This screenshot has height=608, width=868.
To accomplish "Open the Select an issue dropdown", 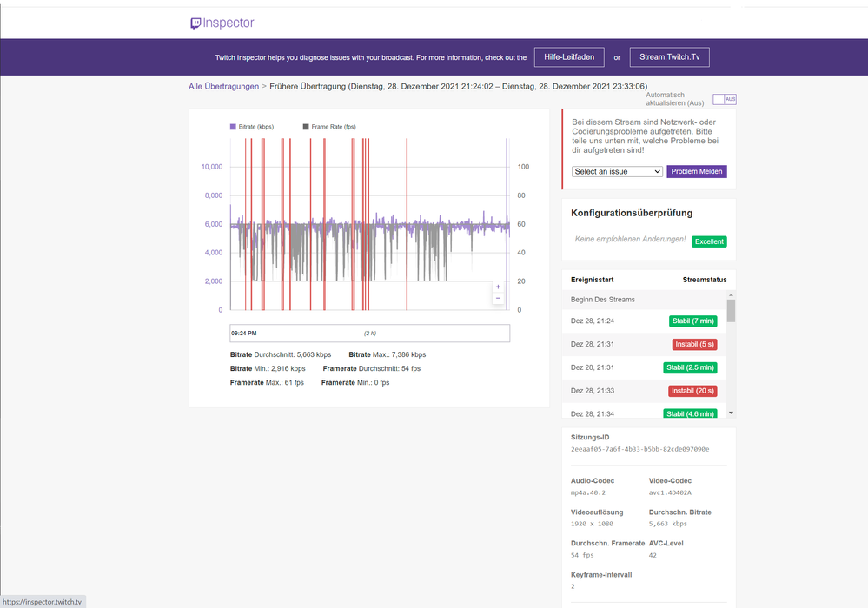I will [x=617, y=171].
